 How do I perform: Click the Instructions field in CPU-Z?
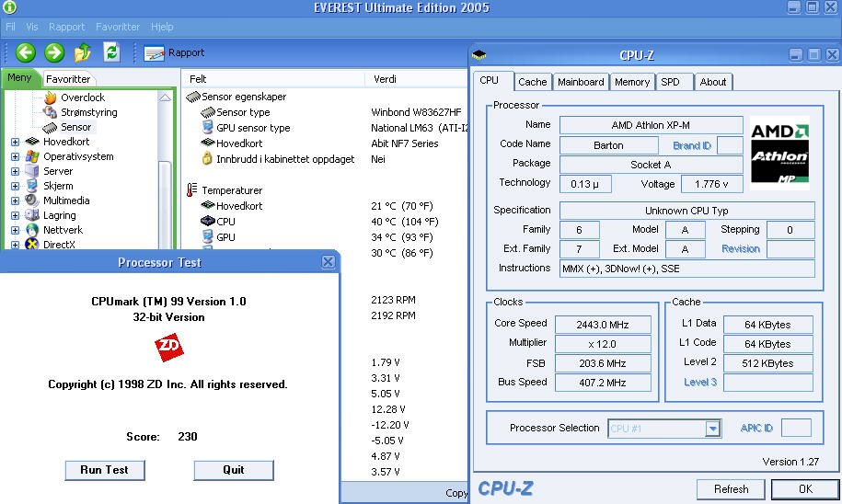point(686,269)
